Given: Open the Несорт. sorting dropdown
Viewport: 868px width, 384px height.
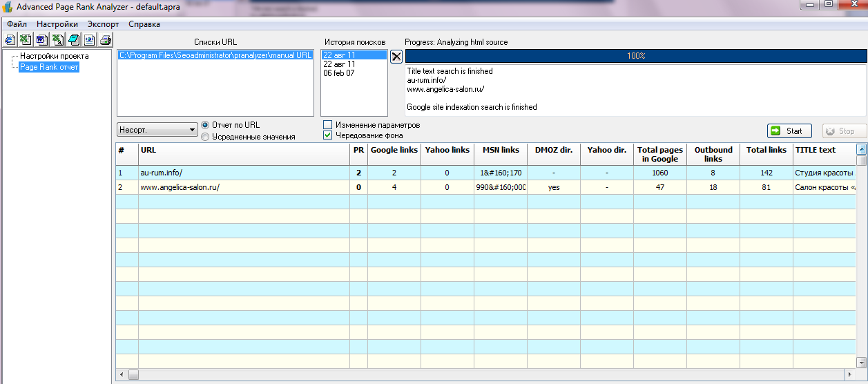Looking at the screenshot, I should pyautogui.click(x=157, y=129).
